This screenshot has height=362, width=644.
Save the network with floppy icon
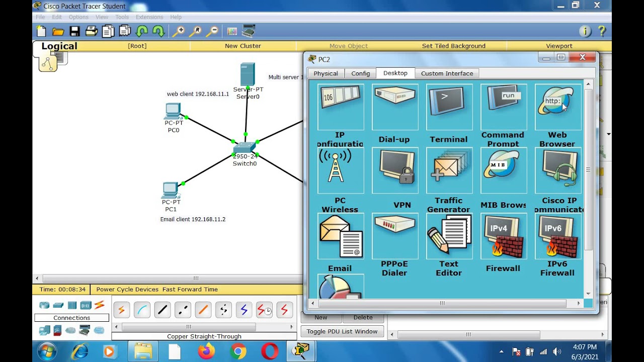click(x=74, y=31)
